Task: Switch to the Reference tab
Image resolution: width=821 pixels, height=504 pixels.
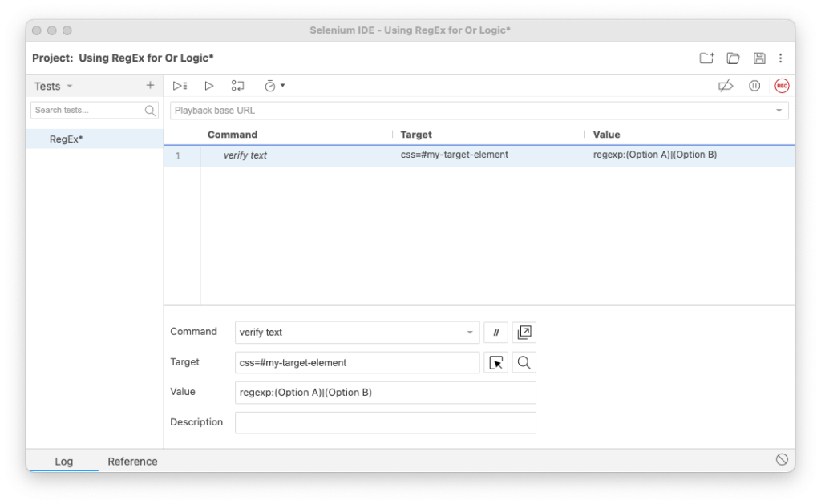Action: (x=132, y=461)
